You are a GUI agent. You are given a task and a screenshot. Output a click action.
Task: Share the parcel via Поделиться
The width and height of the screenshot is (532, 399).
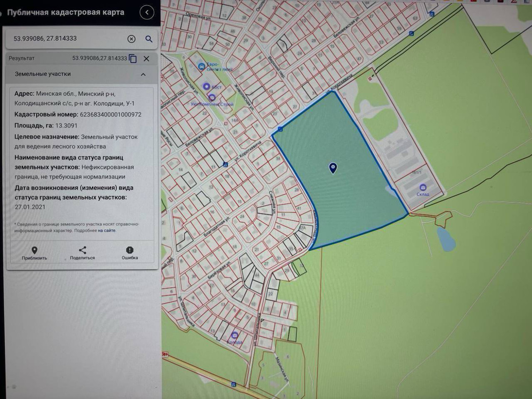(x=82, y=253)
